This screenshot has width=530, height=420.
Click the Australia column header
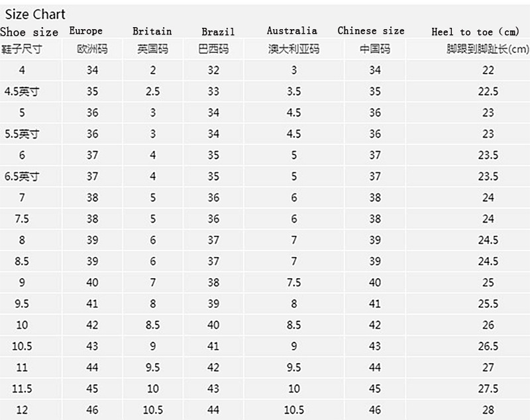click(x=291, y=30)
